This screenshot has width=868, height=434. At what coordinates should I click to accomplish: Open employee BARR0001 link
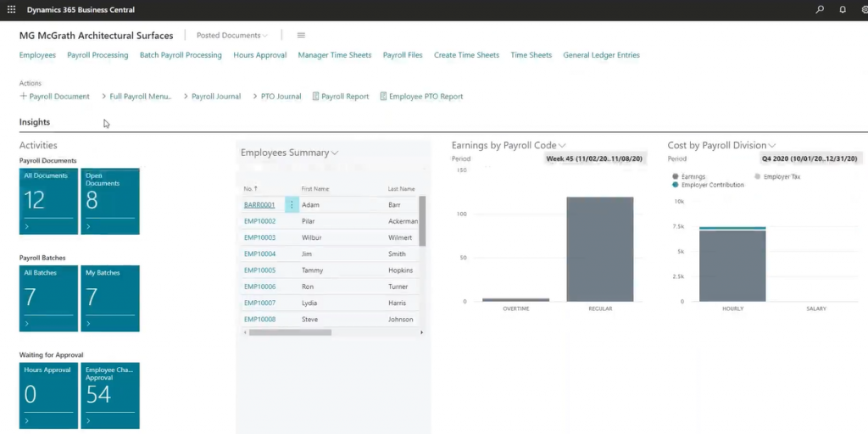(259, 205)
